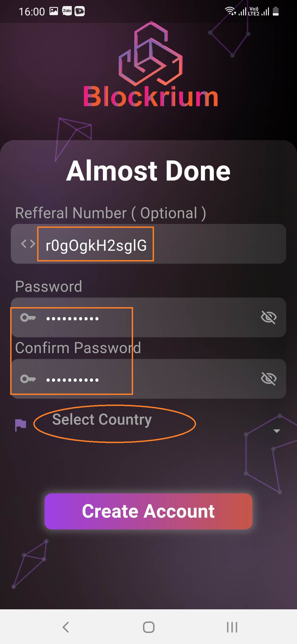
Task: Tap the battery icon in status bar
Action: pos(276,11)
